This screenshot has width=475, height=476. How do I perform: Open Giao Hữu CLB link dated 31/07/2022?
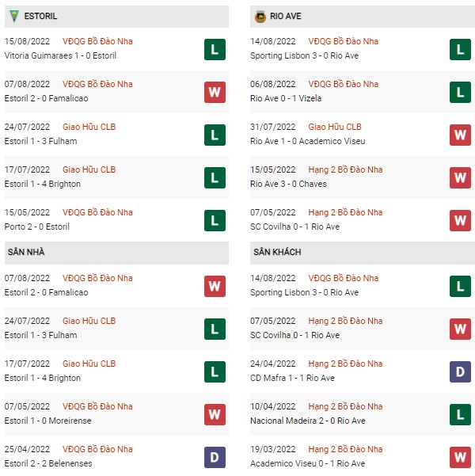click(335, 127)
